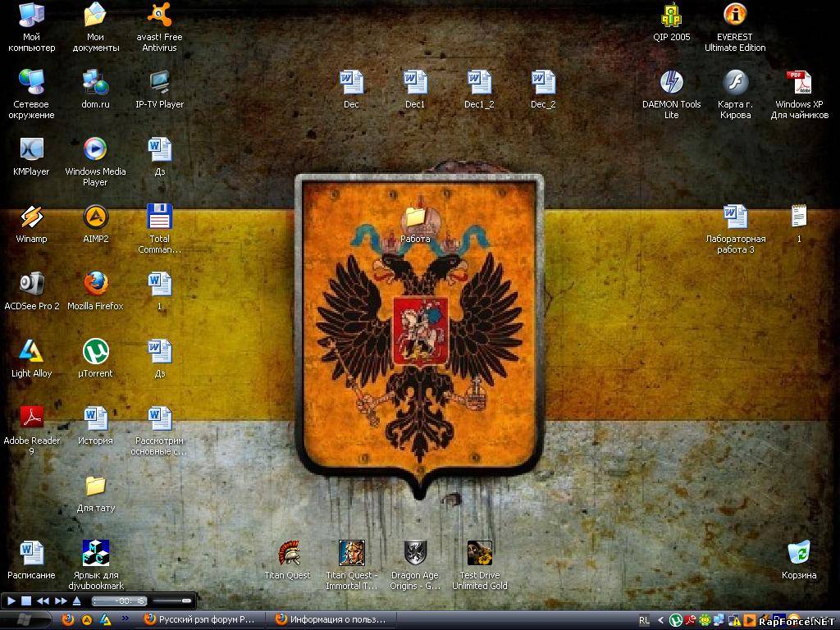Launch the KMPlayer shortcut
The height and width of the screenshot is (630, 840).
(31, 157)
